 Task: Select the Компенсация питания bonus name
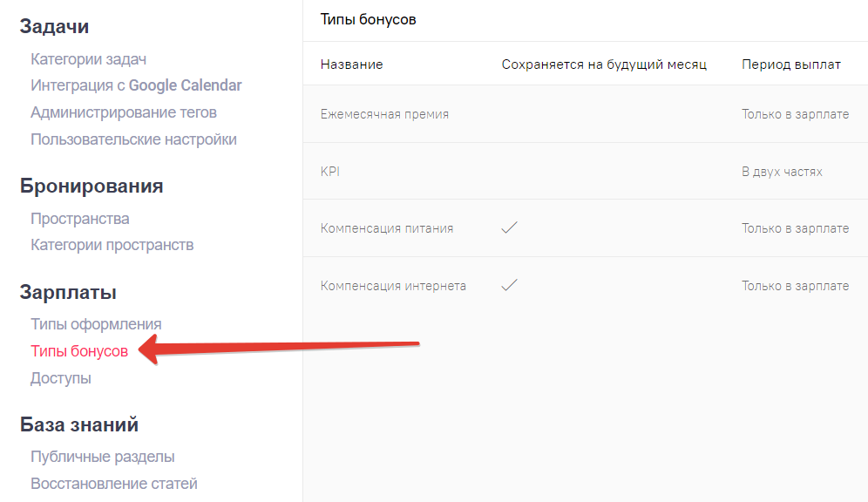(x=387, y=228)
